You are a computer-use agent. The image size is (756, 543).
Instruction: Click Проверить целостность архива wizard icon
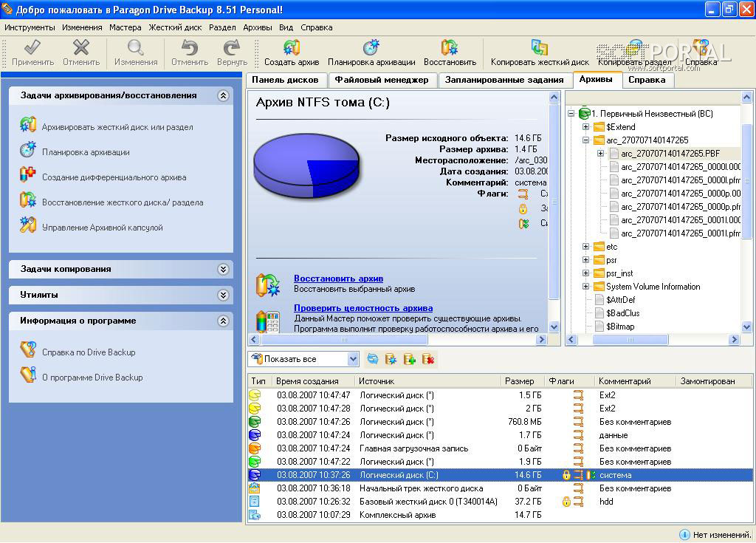coord(268,321)
